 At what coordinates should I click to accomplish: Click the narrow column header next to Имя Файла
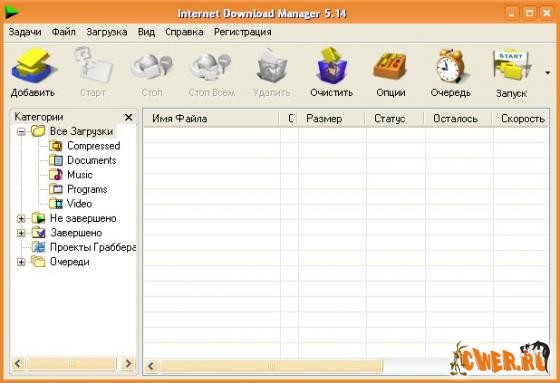click(x=289, y=118)
